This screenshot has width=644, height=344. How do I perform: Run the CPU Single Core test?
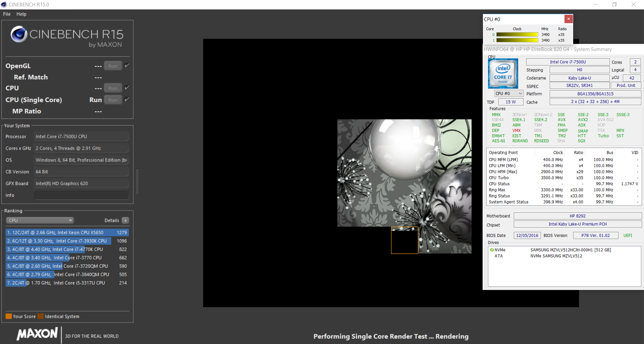coord(113,100)
